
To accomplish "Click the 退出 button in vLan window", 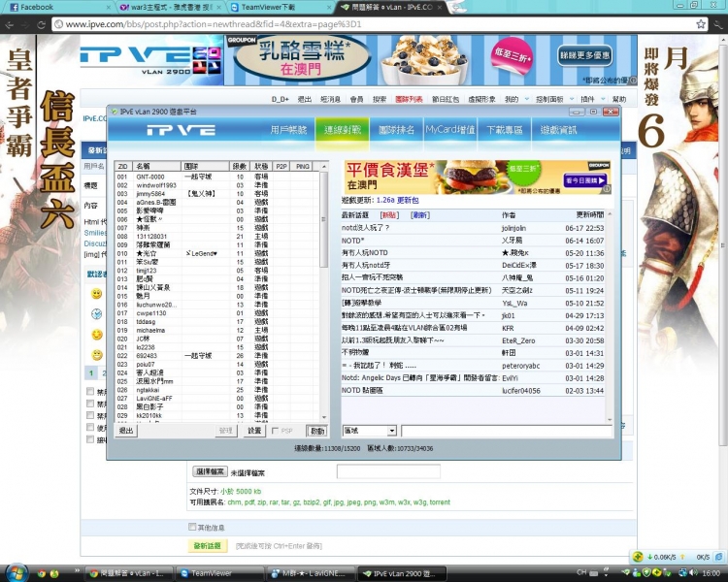I will point(126,431).
